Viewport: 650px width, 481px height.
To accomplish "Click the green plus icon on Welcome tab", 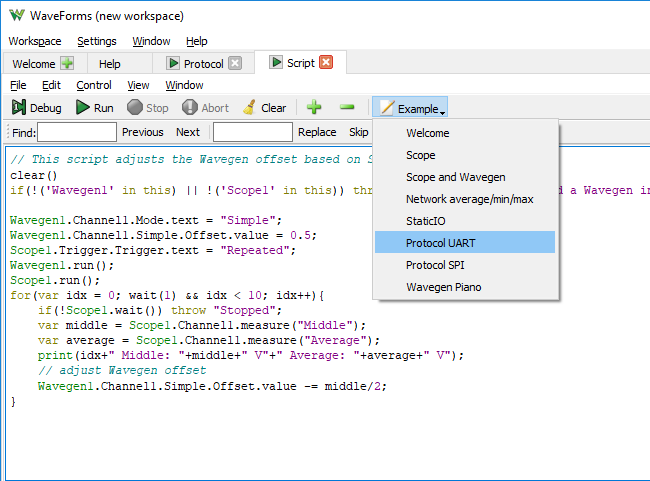I will (67, 63).
